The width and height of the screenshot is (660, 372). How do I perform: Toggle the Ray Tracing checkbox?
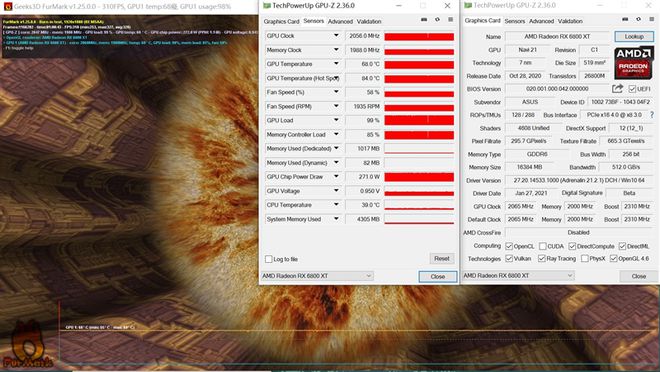pyautogui.click(x=542, y=258)
